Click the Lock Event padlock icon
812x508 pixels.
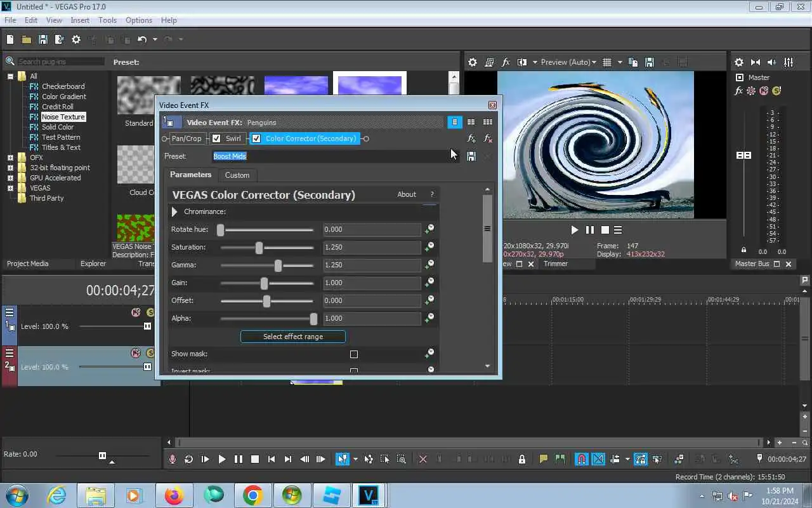(522, 459)
